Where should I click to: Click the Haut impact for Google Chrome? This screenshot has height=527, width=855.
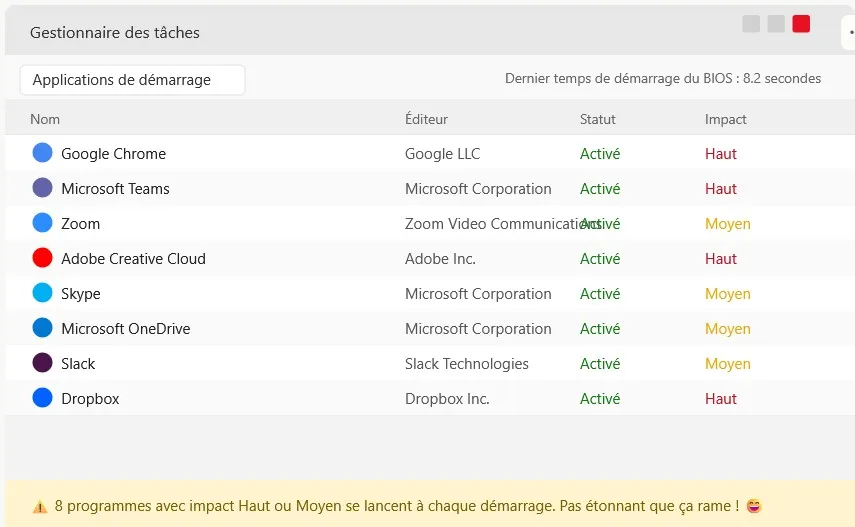[x=720, y=154]
